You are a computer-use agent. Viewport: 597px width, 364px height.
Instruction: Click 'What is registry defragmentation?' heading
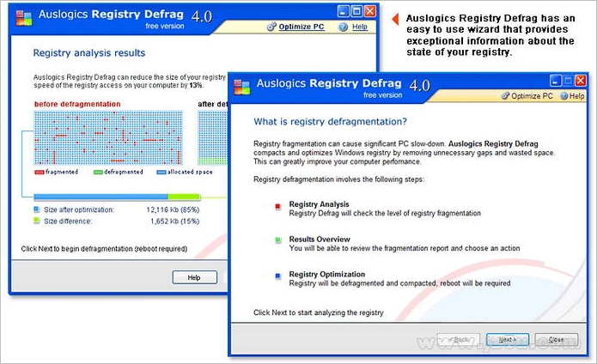click(330, 122)
